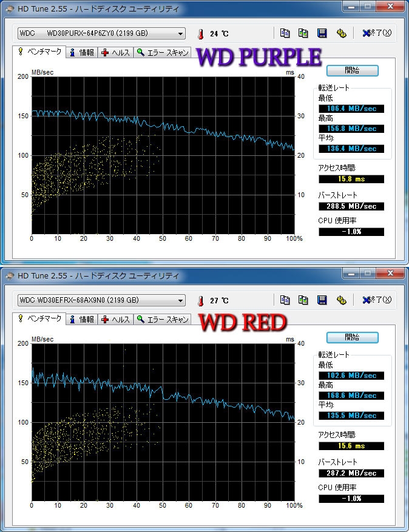Click access time value 15.8 ms
This screenshot has height=532, width=409.
351,179
